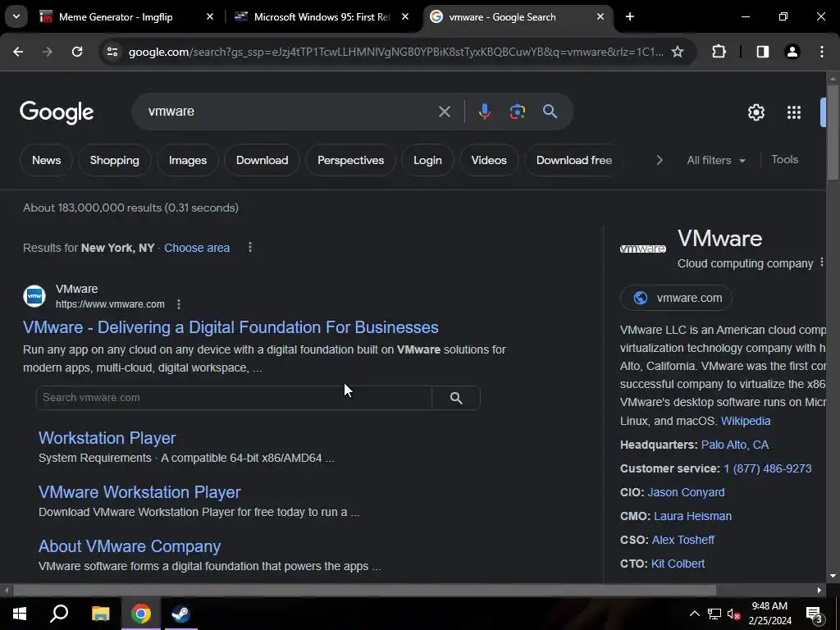Click the vertical page scrollbar thumb
The image size is (840, 630).
tap(833, 132)
